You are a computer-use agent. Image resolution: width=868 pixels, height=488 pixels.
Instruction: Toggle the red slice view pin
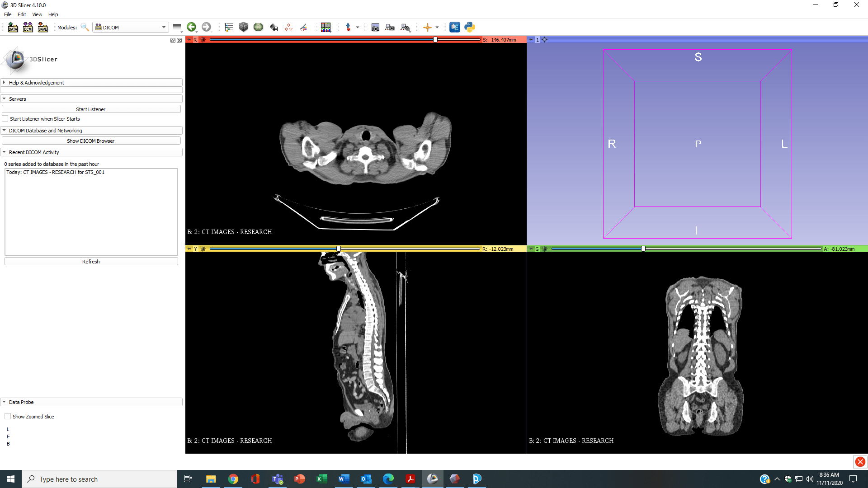pyautogui.click(x=189, y=40)
